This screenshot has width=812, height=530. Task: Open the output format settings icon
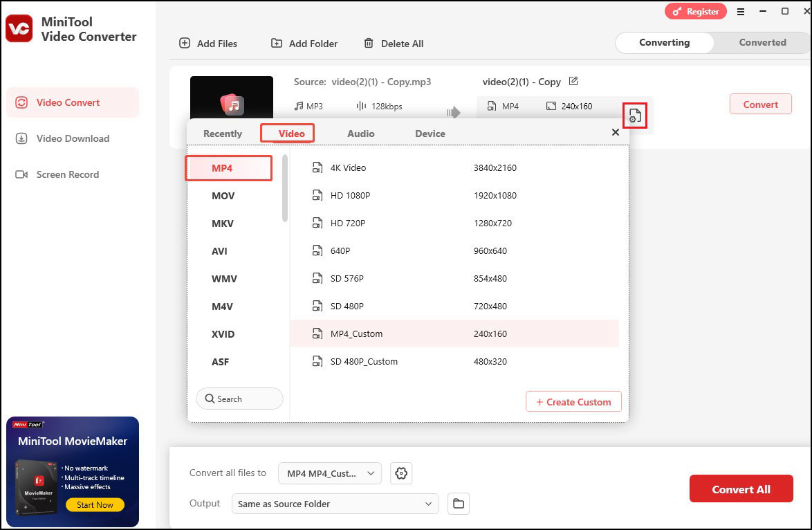pyautogui.click(x=635, y=116)
